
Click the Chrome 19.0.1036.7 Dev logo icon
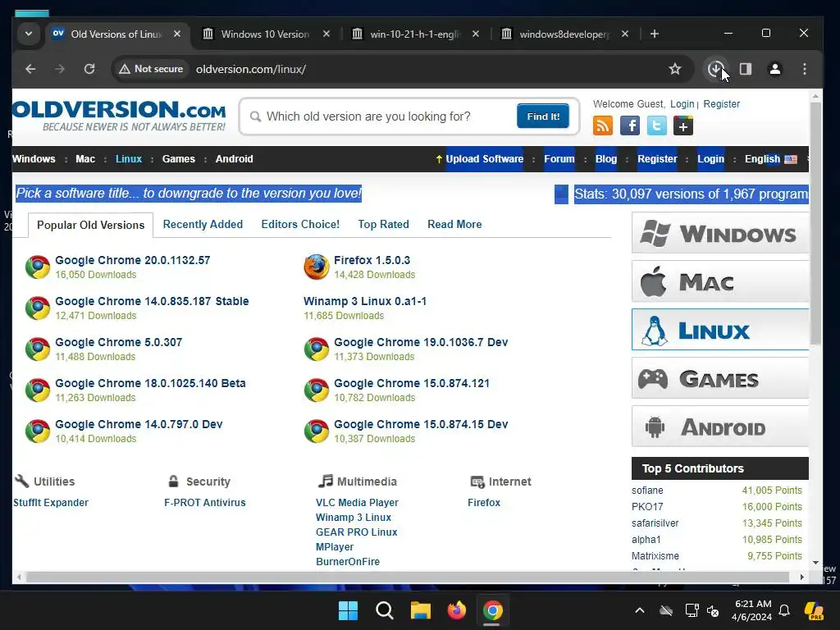coord(316,349)
